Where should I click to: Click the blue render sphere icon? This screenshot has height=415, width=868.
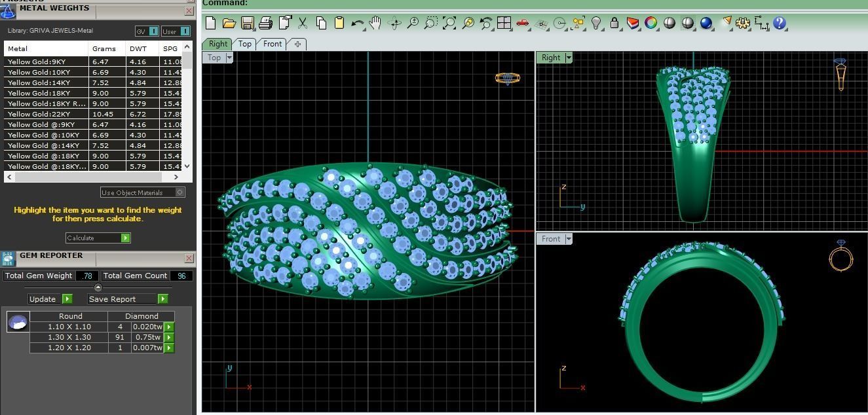point(706,23)
